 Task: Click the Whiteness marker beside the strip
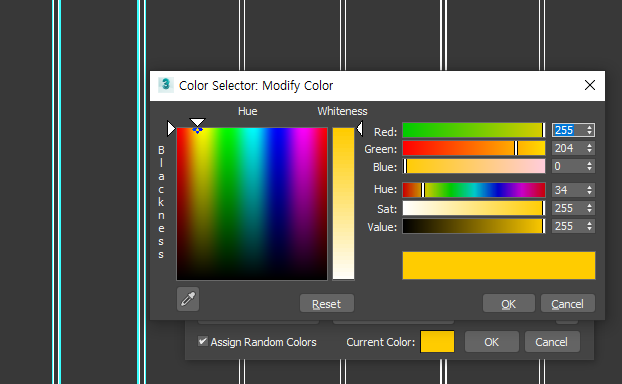359,129
